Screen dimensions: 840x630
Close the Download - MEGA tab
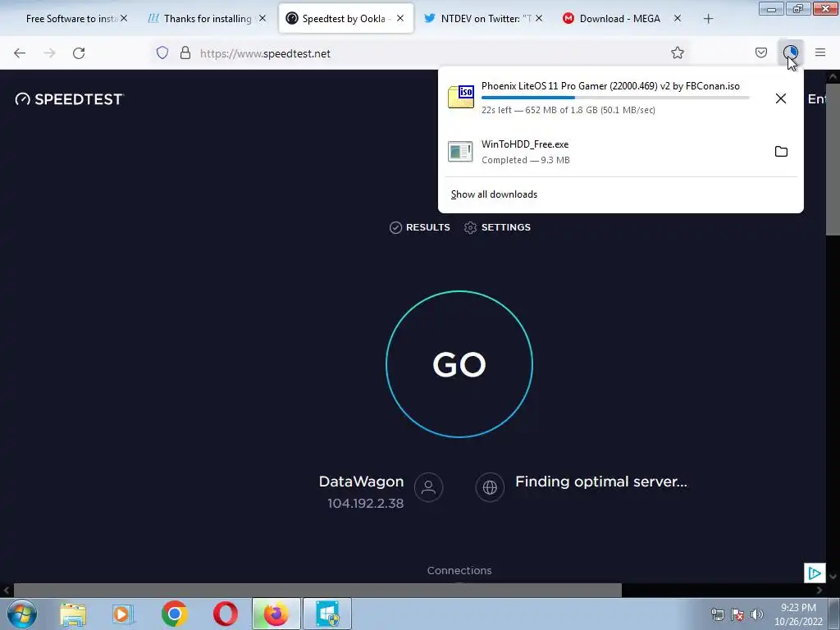tap(677, 18)
